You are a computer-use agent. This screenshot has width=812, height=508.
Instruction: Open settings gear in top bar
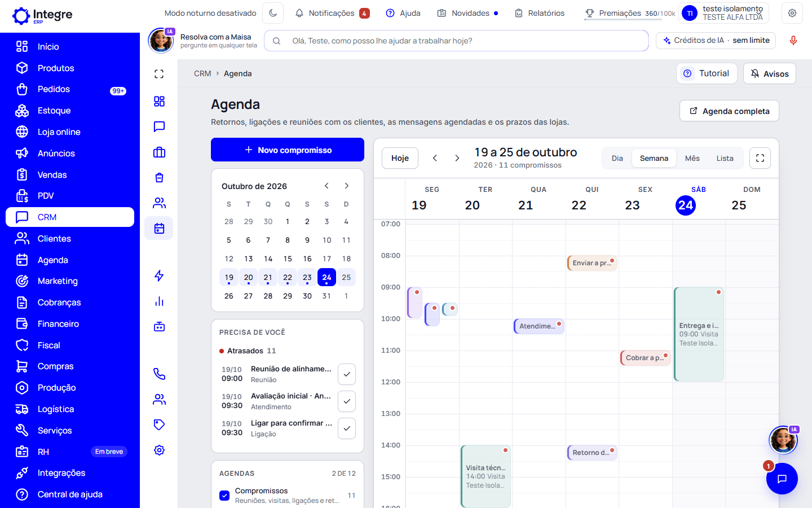pyautogui.click(x=792, y=13)
